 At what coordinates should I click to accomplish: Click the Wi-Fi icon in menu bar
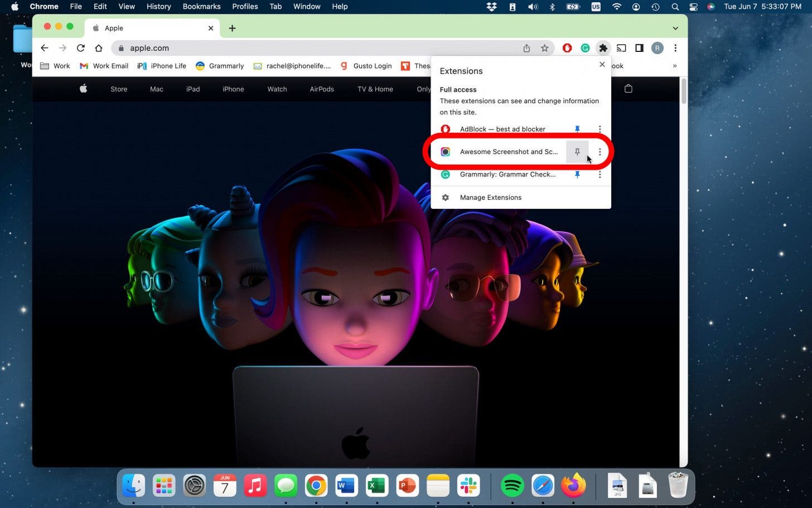(616, 7)
